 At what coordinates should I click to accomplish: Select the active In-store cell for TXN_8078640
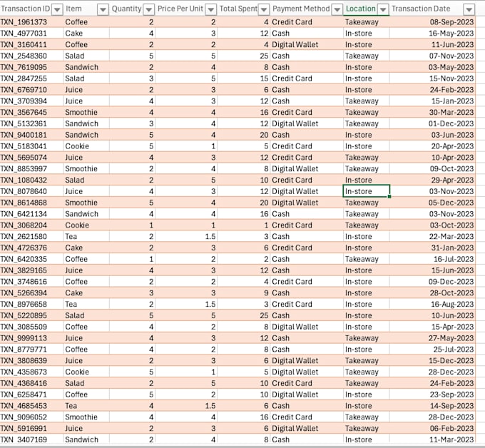[x=366, y=191]
